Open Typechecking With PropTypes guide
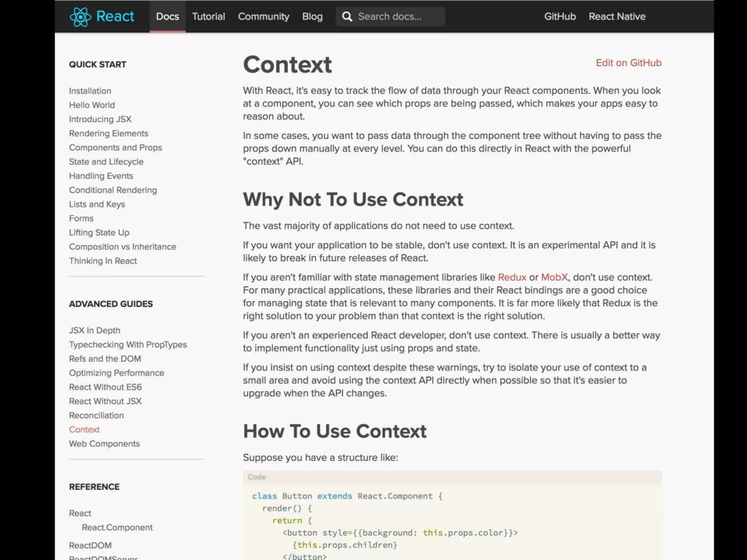 (128, 345)
